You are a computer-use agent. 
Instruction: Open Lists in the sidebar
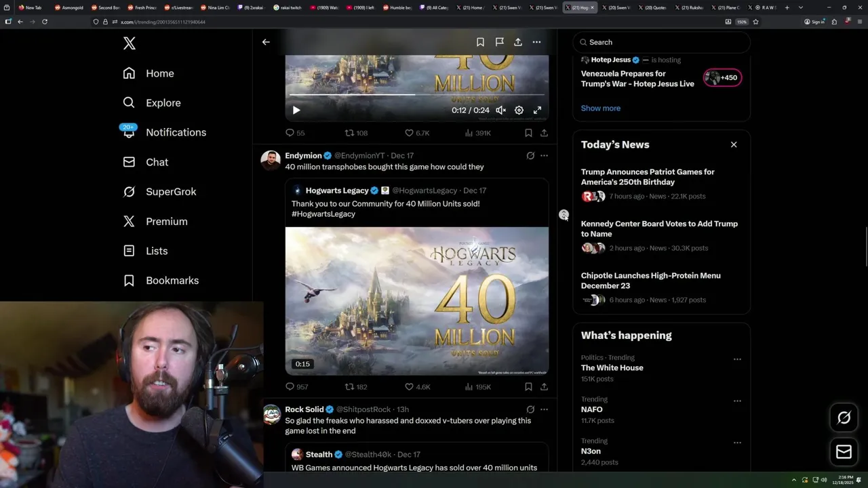click(x=145, y=251)
